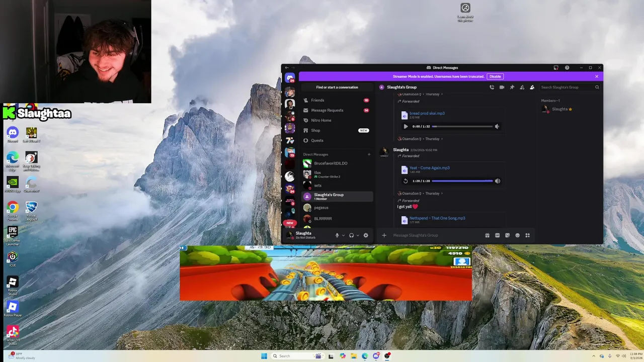Open NVIDIA App desktop icon
The image size is (644, 362).
[x=13, y=185]
